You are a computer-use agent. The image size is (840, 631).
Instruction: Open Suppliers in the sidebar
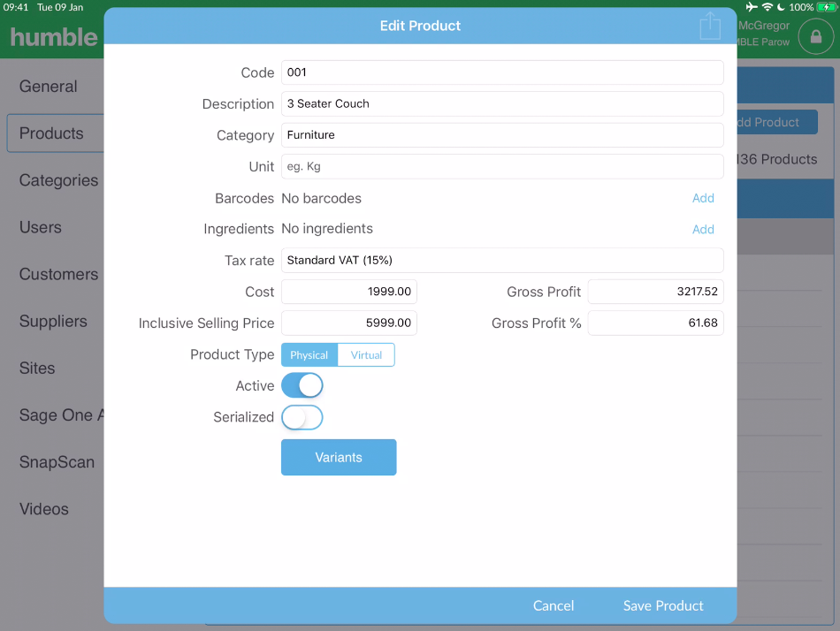(53, 322)
